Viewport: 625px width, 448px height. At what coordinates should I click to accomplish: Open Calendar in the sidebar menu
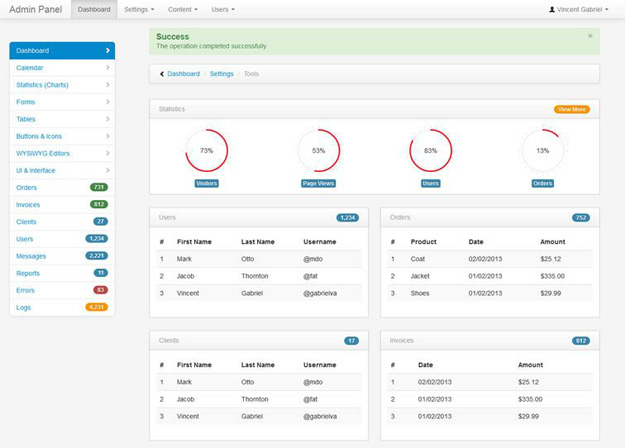coord(62,68)
